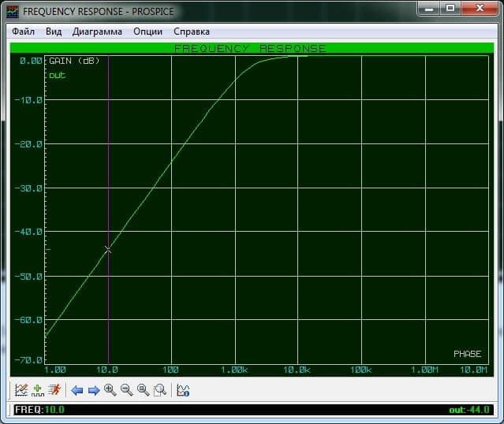504x424 pixels.
Task: Click the PROSPICE app icon in title bar
Action: (x=13, y=12)
